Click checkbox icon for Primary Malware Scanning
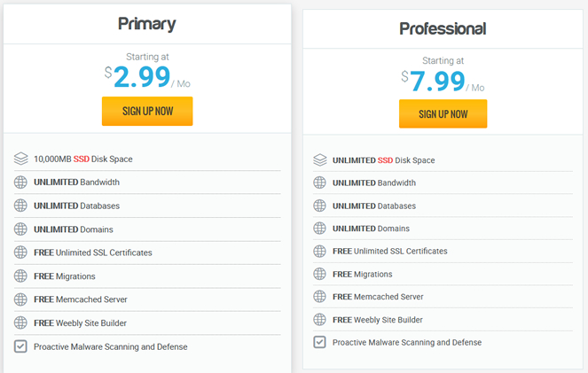This screenshot has width=588, height=373. [x=20, y=346]
